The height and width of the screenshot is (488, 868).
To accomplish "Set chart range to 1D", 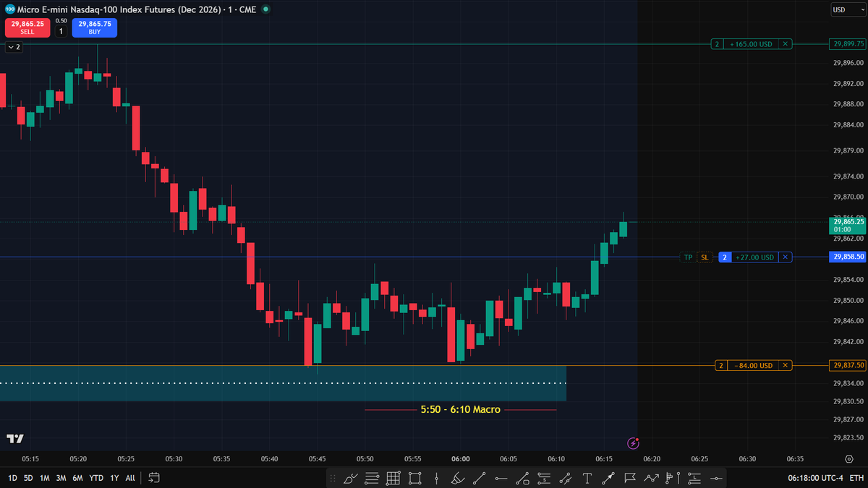I will pos(13,478).
